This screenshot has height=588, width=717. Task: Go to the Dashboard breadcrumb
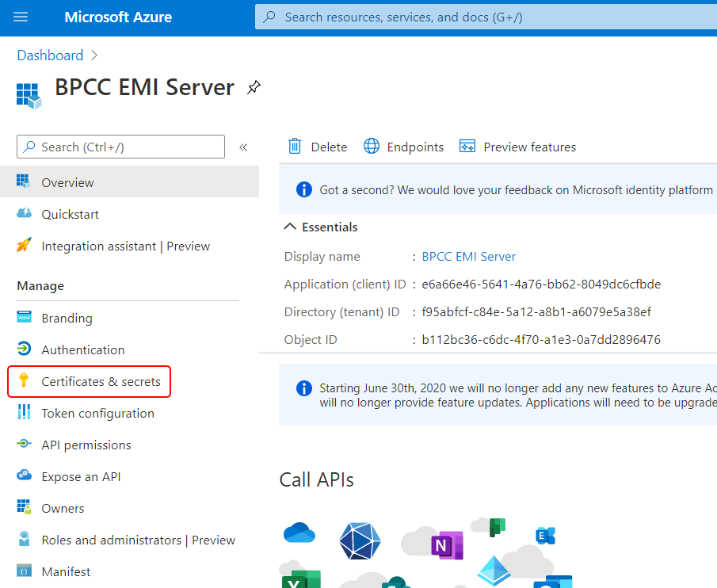50,55
